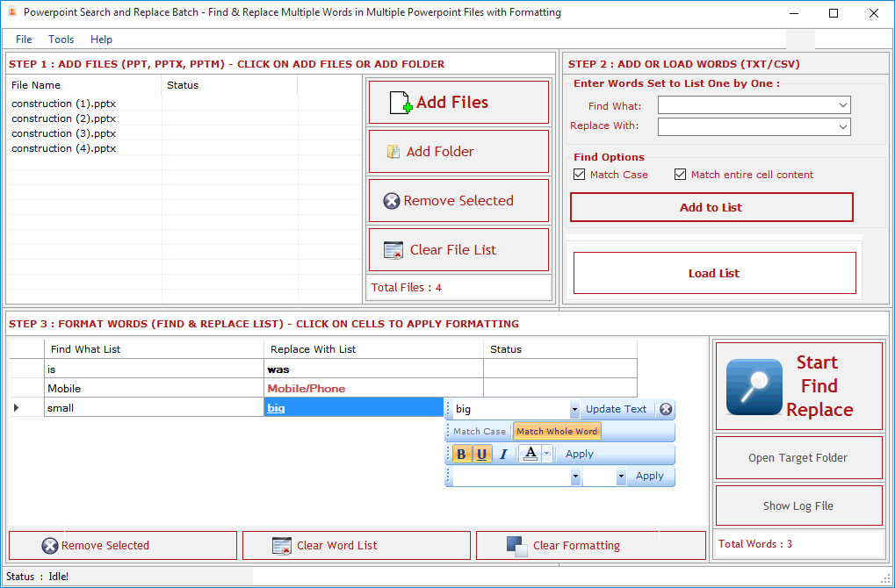The width and height of the screenshot is (895, 588).
Task: Click the Clear File List icon
Action: click(393, 250)
